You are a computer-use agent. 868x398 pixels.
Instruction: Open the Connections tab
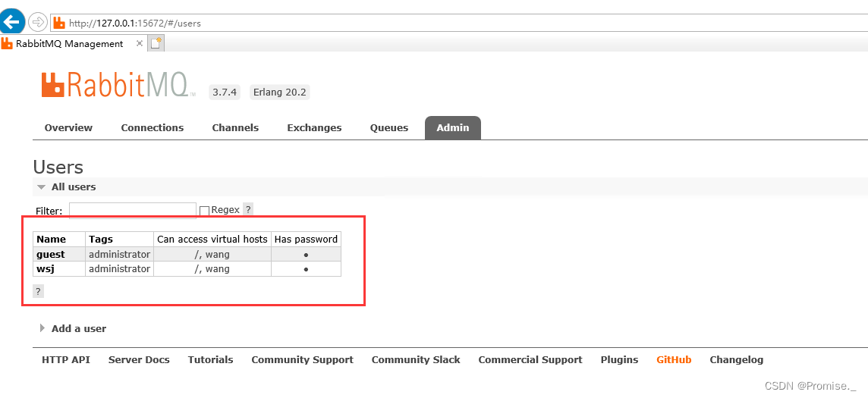tap(153, 127)
